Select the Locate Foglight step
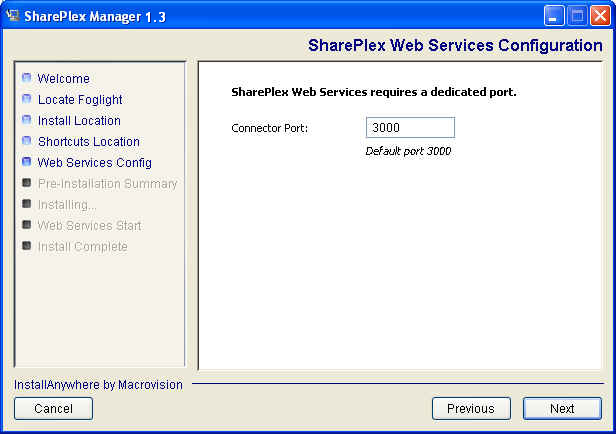616x434 pixels. coord(80,99)
